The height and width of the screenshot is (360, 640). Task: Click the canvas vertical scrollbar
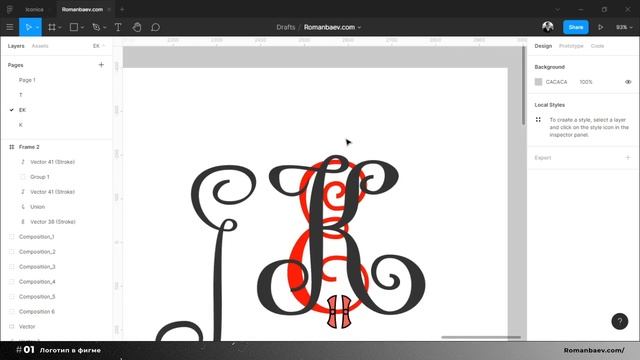coord(523,86)
